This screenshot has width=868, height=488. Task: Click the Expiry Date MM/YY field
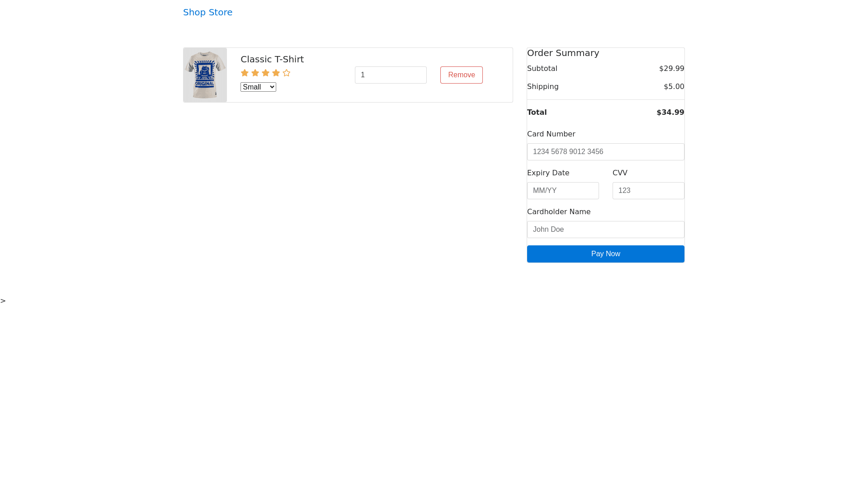pyautogui.click(x=562, y=191)
